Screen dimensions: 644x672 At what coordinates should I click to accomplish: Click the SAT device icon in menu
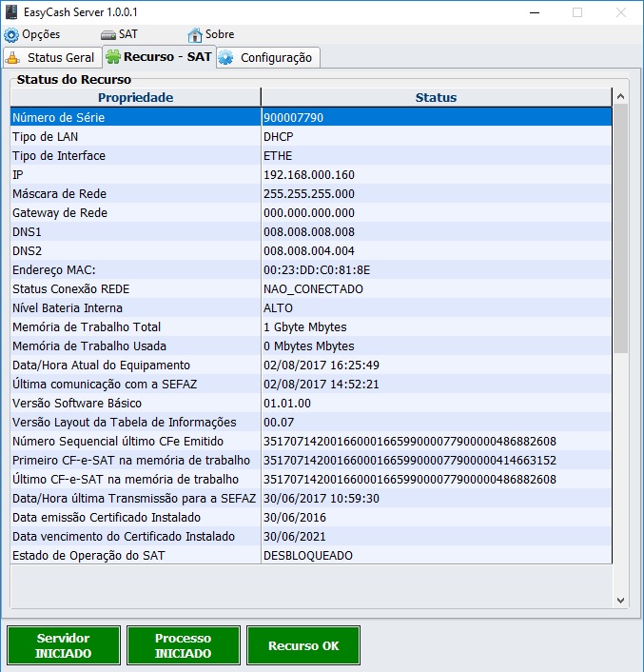pos(107,34)
